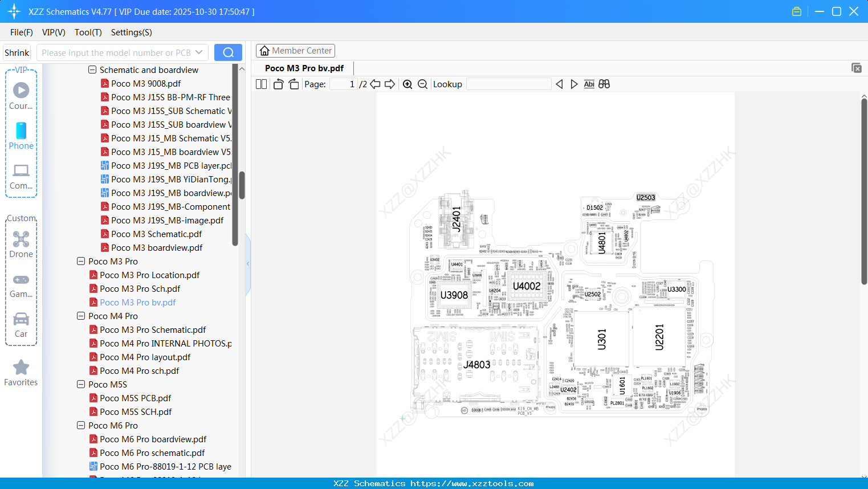Open Poco M3 Pro Location.pdf

coord(150,275)
